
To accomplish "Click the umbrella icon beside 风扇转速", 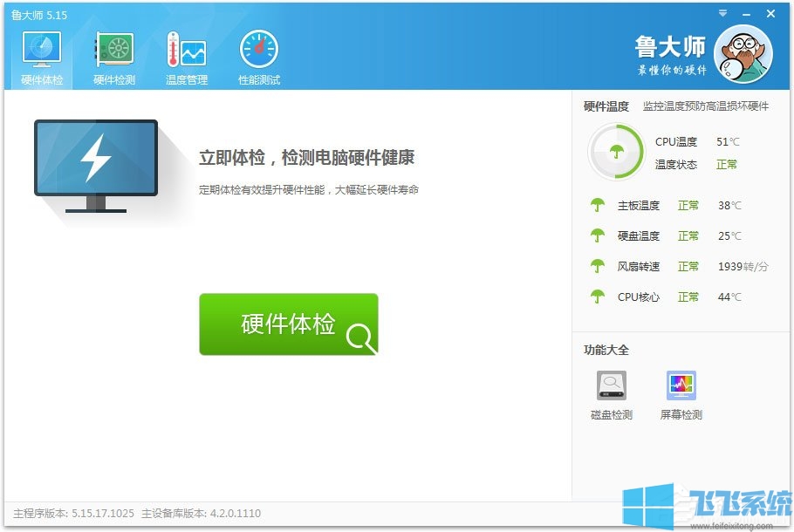I will (595, 267).
